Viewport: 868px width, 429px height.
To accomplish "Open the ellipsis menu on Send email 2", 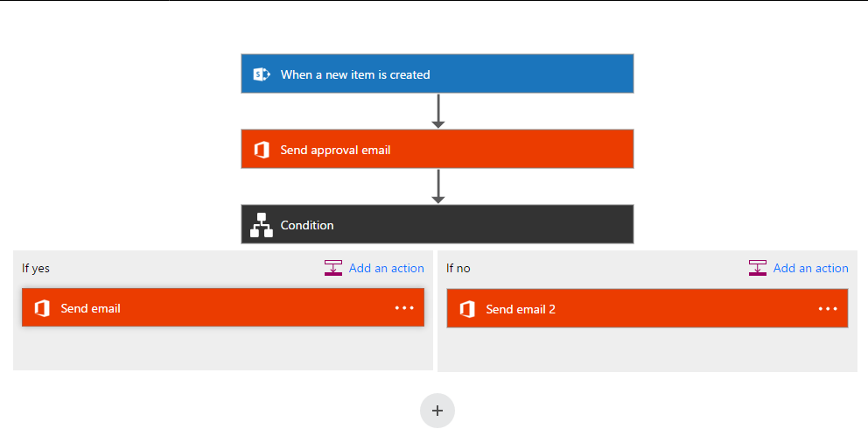I will pyautogui.click(x=828, y=309).
